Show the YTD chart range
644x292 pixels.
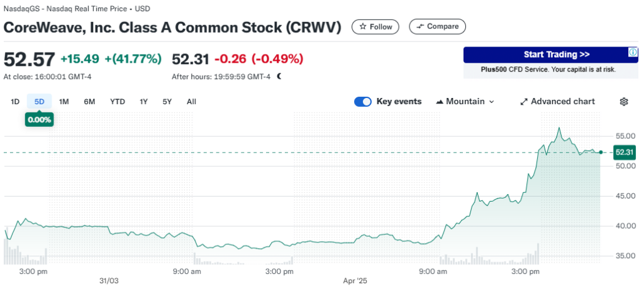click(x=118, y=102)
